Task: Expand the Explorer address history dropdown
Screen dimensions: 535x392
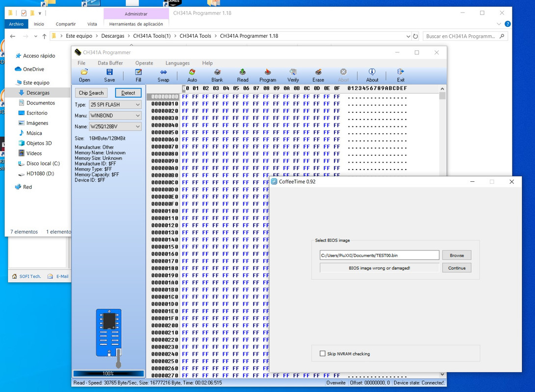Action: [408, 36]
